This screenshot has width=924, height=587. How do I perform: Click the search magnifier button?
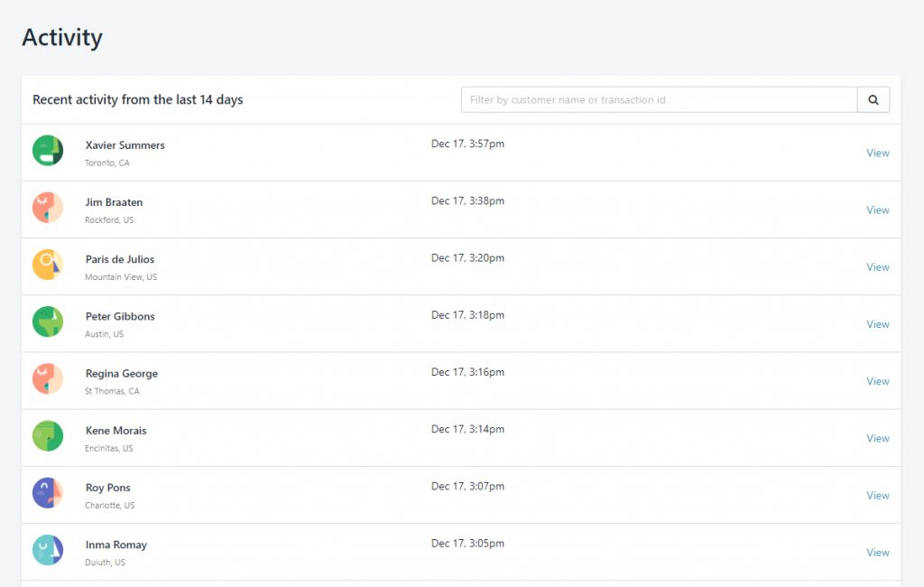[873, 99]
